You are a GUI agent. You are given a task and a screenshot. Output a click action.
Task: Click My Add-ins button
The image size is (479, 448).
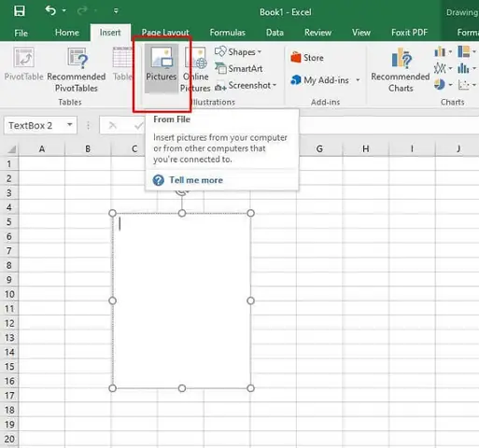pos(320,80)
